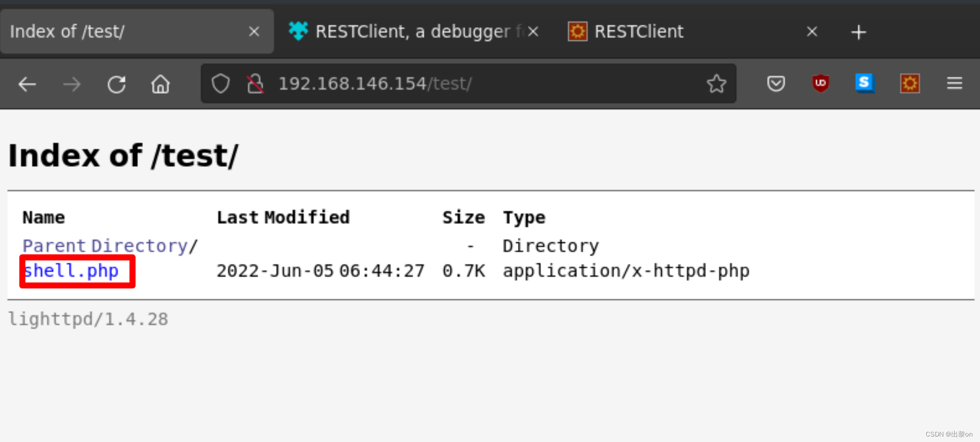Click the lighttpd/1.4.28 server footer
The width and height of the screenshot is (980, 442).
88,319
